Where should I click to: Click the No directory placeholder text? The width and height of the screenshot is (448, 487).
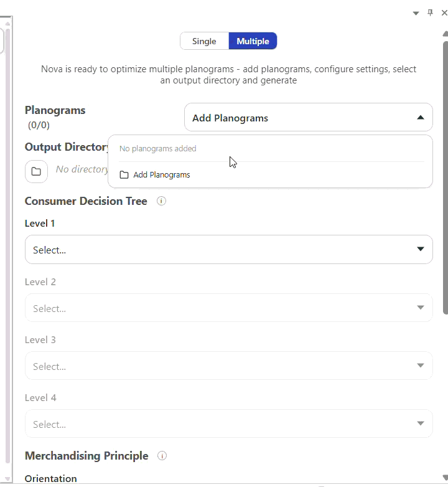[82, 169]
